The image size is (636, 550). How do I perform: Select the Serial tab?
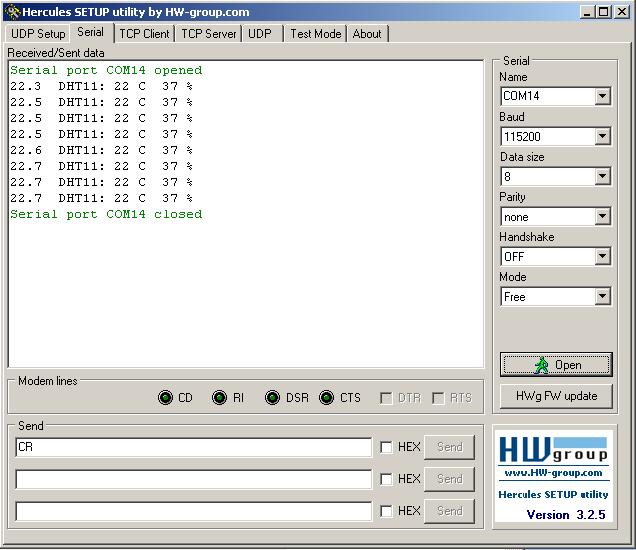coord(91,32)
